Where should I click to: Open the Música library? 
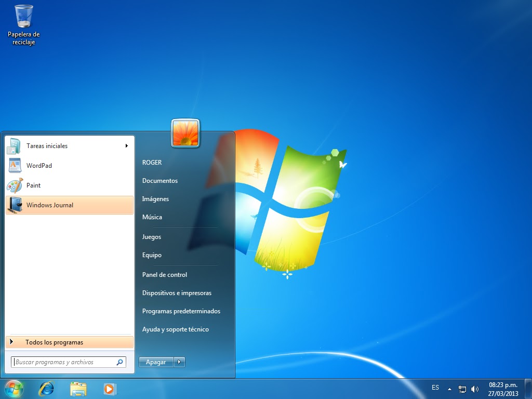pos(152,217)
